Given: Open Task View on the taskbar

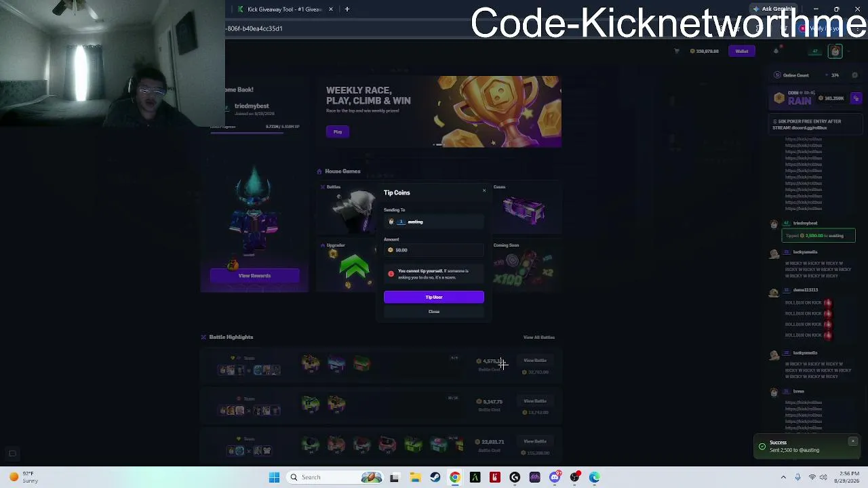Looking at the screenshot, I should click(395, 478).
